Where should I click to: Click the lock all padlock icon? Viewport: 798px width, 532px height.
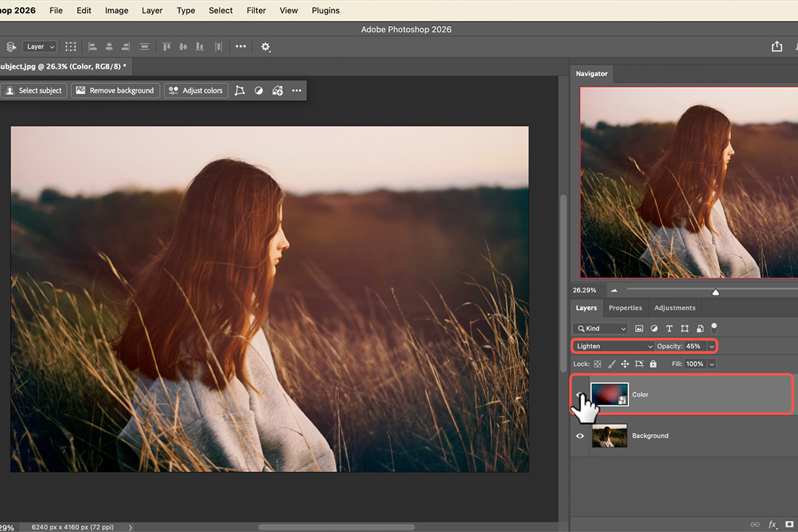[x=653, y=364]
